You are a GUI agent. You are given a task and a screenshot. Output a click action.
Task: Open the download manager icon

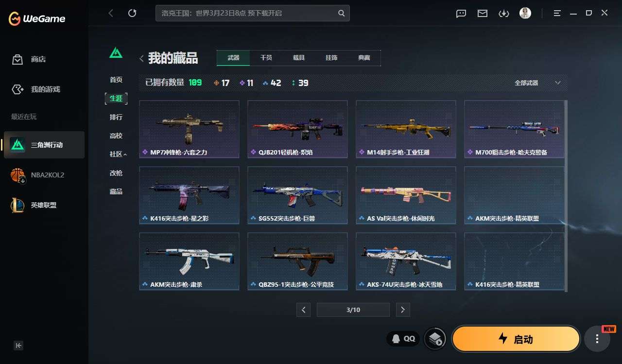point(504,14)
